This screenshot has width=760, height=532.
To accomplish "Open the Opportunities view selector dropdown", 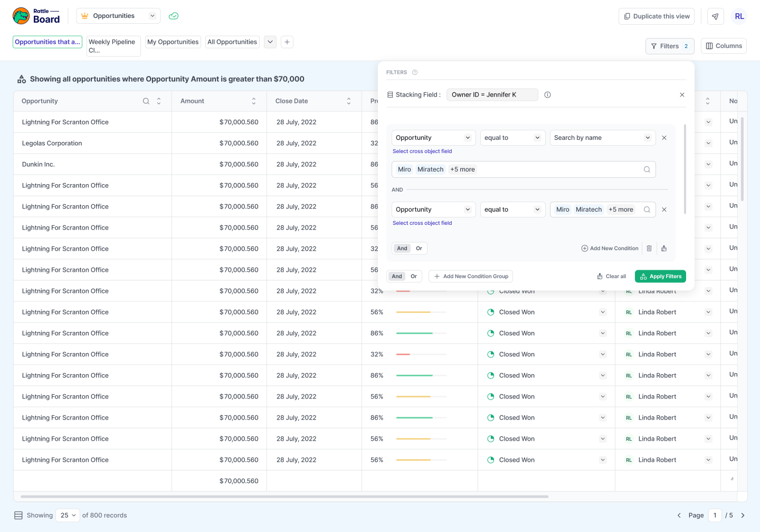I will [152, 15].
